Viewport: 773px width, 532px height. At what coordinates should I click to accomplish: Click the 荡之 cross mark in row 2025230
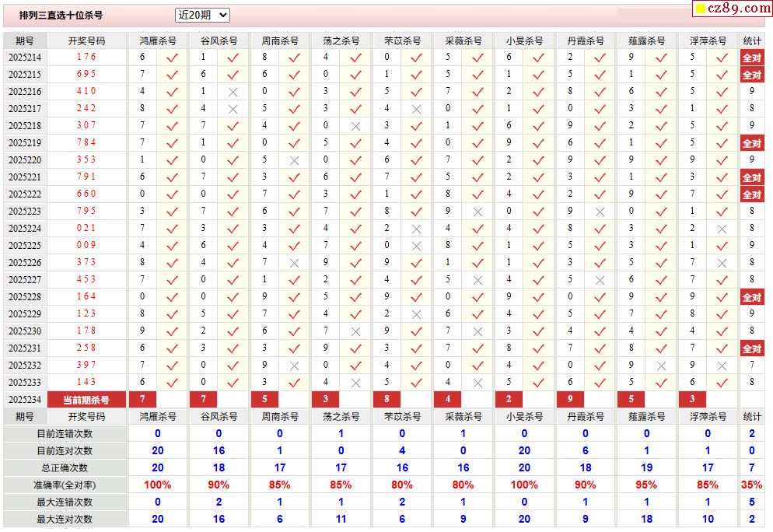(x=355, y=332)
